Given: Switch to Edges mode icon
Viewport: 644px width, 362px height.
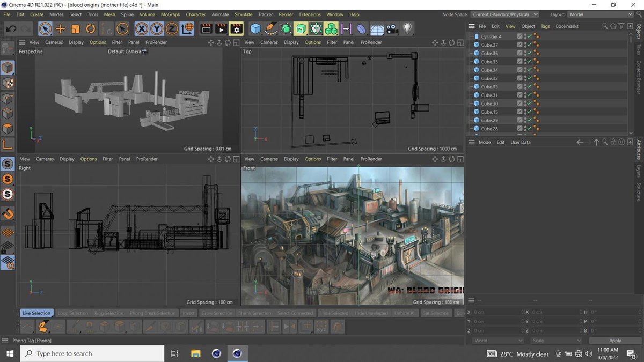Looking at the screenshot, I should (8, 114).
